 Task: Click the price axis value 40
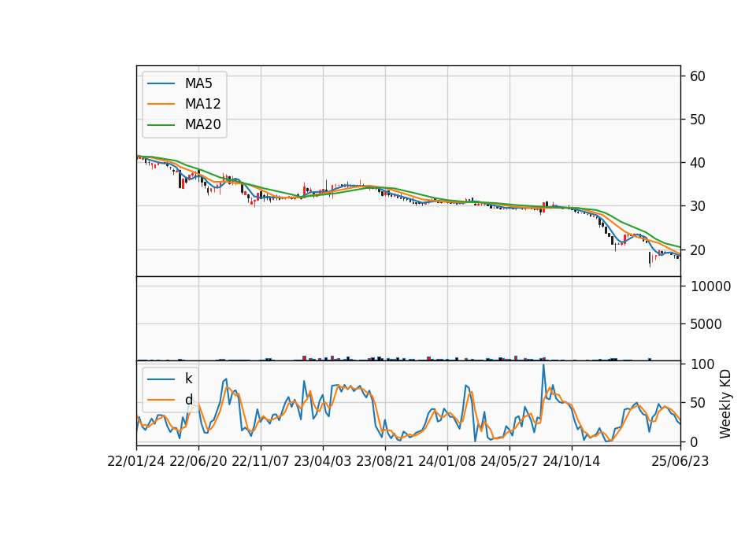pyautogui.click(x=698, y=163)
